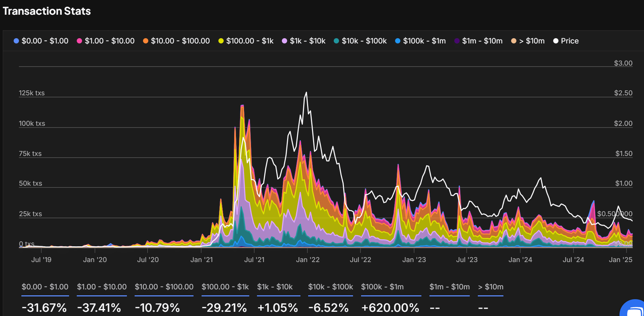Click the yellow $100.00 - $1k legend dot
The height and width of the screenshot is (316, 644).
coord(221,41)
